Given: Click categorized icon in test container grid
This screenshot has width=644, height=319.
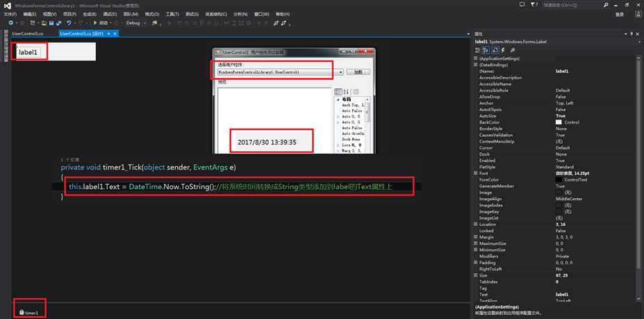Looking at the screenshot, I should (x=338, y=92).
